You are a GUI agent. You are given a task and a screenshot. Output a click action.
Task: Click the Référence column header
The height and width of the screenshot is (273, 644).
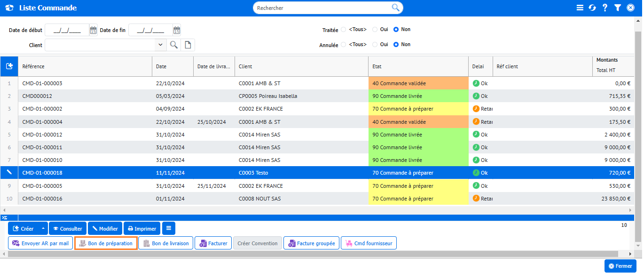(x=85, y=66)
